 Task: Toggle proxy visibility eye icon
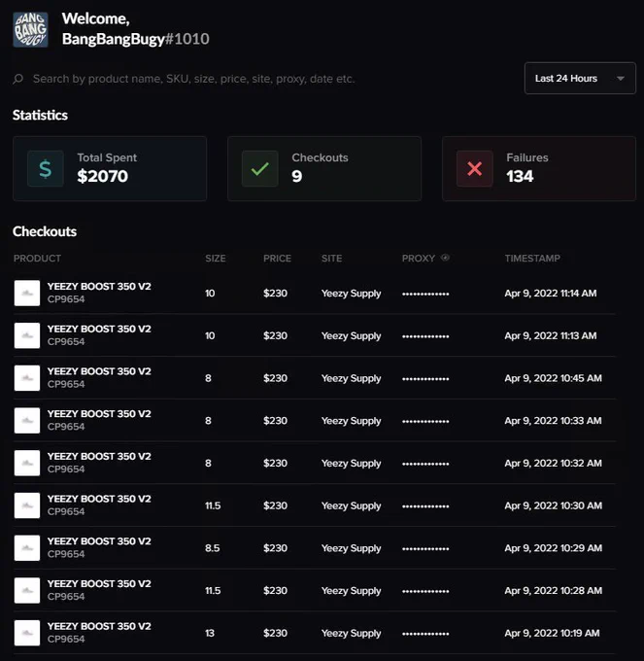(445, 258)
